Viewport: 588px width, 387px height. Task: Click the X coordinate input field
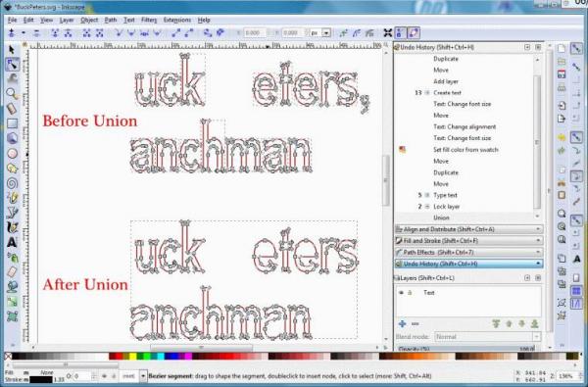tap(255, 33)
